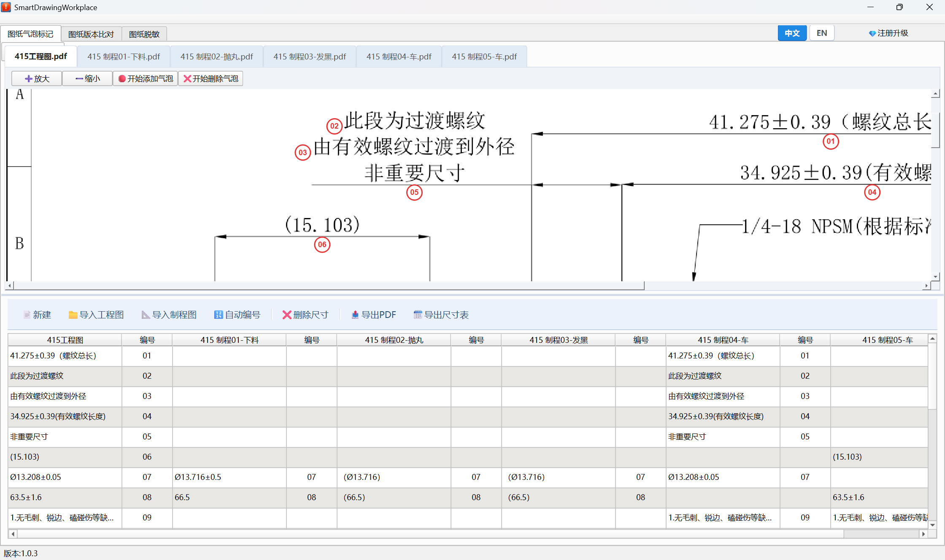Select bubble 06 on the drawing

click(322, 245)
